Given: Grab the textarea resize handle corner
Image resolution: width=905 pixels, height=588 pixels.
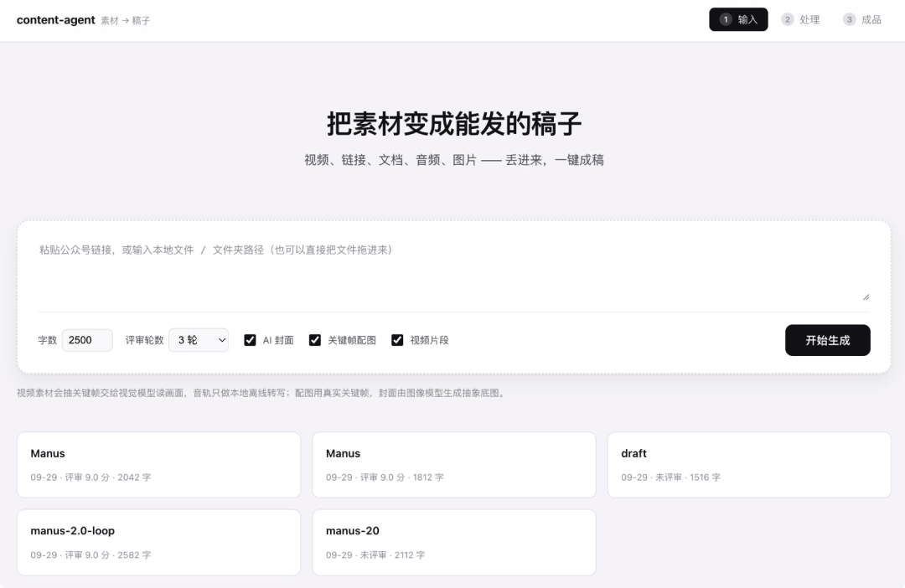Looking at the screenshot, I should 866,297.
